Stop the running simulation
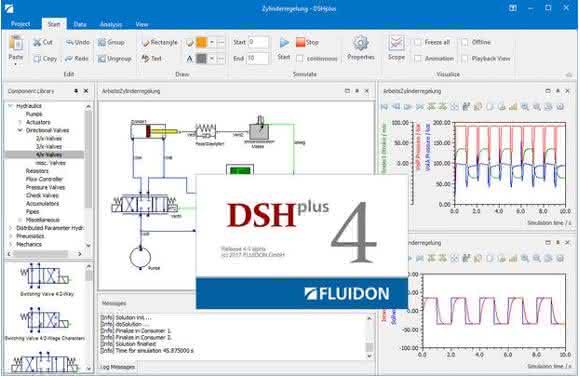 [x=307, y=42]
